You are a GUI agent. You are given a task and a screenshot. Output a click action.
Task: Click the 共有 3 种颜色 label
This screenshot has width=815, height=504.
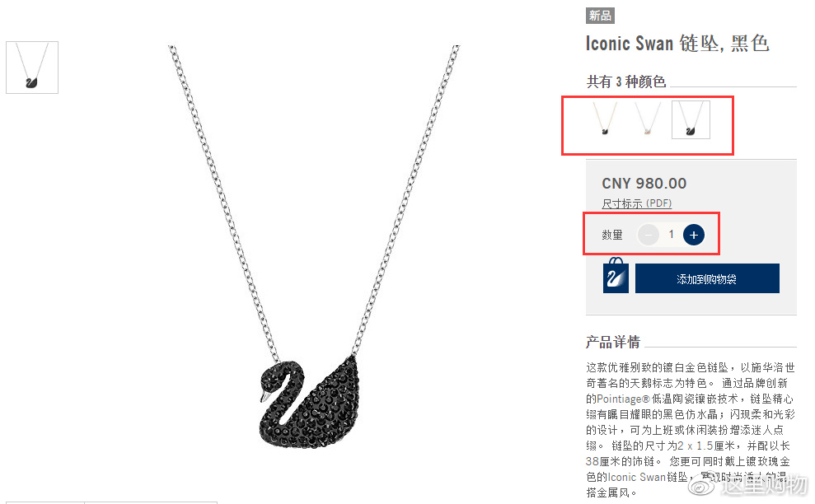(x=626, y=82)
